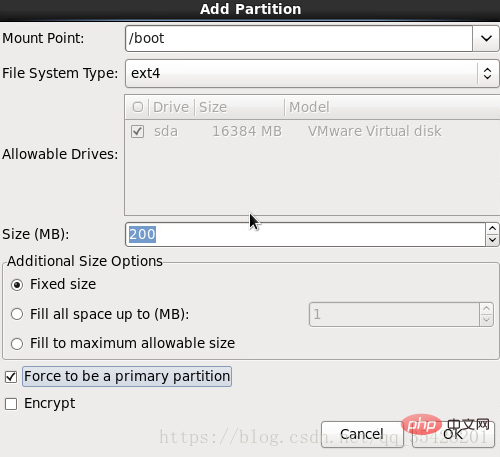500x457 pixels.
Task: Click the Drive column header
Action: click(x=171, y=107)
